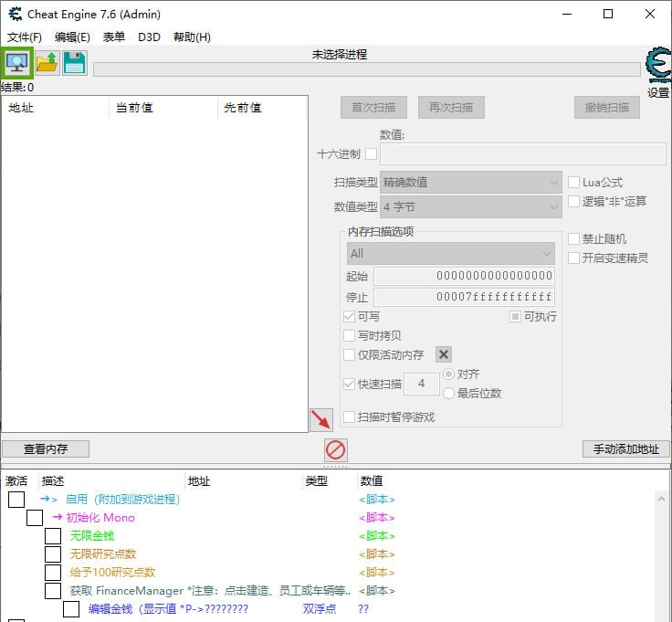Toggle the 十六进制 checkbox
This screenshot has height=622, width=672.
371,153
